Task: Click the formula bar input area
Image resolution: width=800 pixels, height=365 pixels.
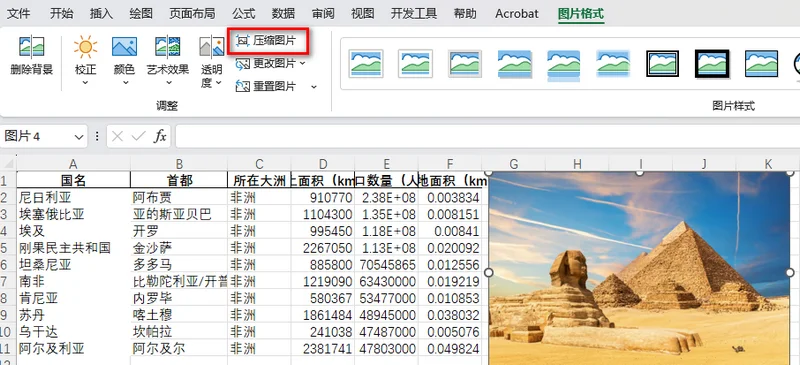Action: 487,137
